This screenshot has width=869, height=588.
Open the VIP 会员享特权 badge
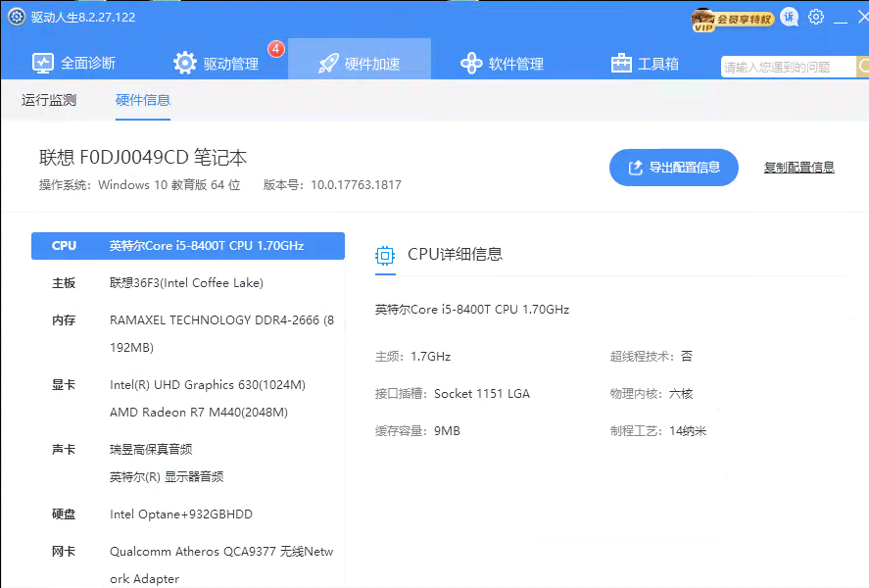coord(732,20)
